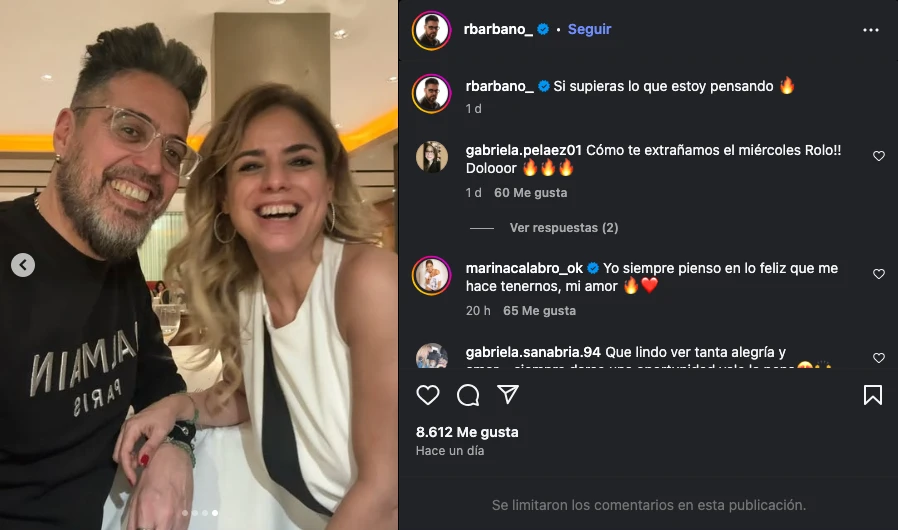Open the three-dot more options menu
The height and width of the screenshot is (530, 898).
(x=870, y=30)
